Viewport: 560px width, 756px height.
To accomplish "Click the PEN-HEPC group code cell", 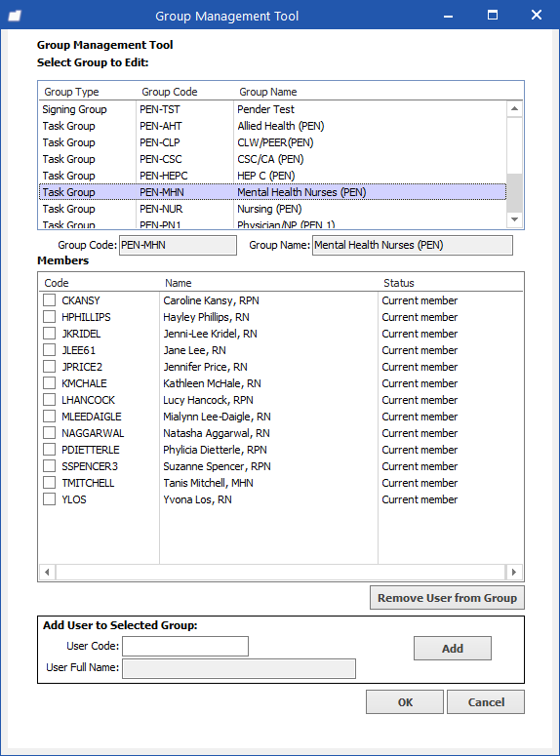I will (164, 176).
